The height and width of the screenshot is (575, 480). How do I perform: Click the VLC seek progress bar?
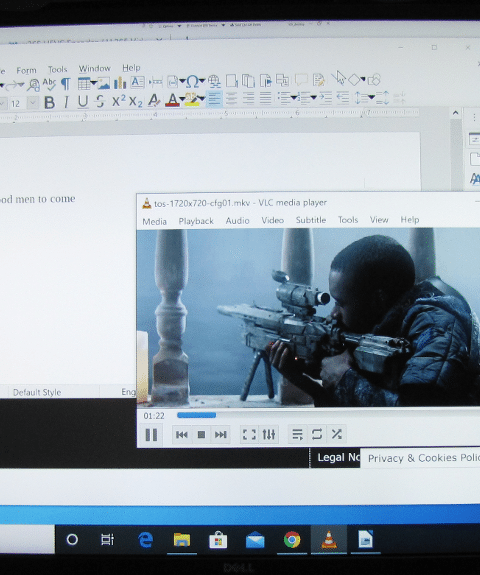click(329, 415)
